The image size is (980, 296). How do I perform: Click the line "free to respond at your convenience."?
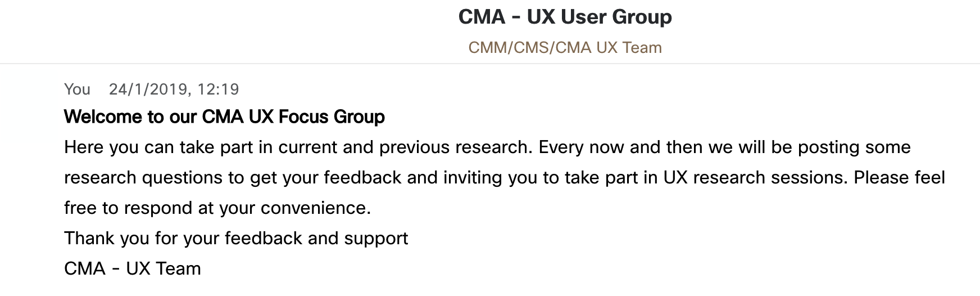217,208
